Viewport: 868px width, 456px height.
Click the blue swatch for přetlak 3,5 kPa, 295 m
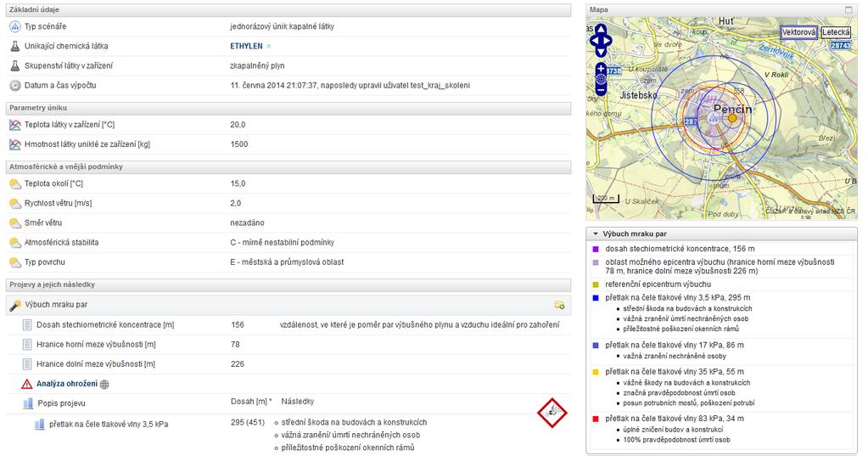(596, 298)
